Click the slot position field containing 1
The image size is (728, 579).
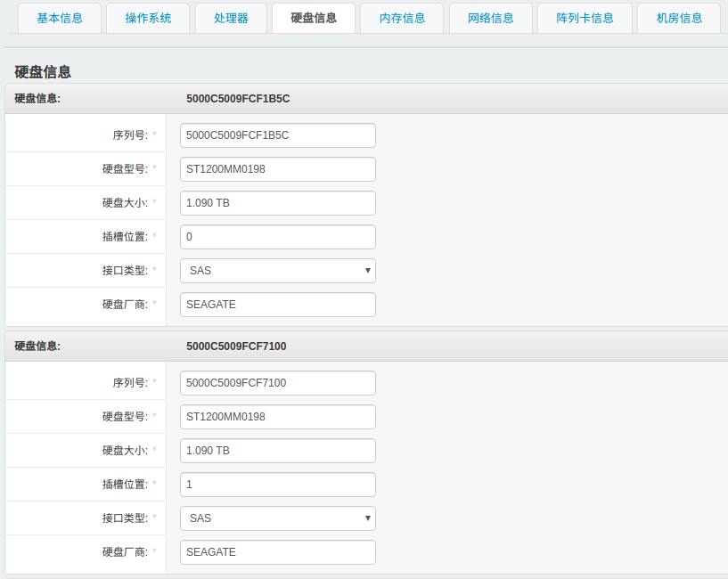click(x=276, y=484)
